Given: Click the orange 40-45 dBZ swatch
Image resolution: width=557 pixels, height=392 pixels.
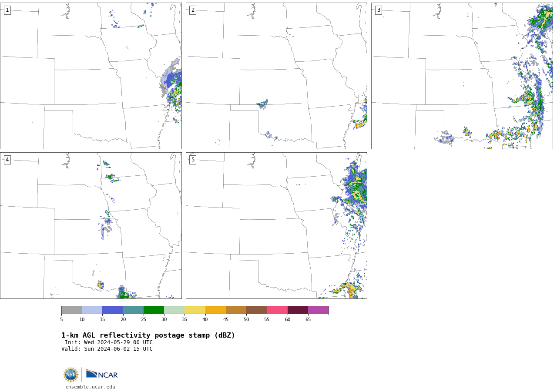Looking at the screenshot, I should click(x=215, y=310).
